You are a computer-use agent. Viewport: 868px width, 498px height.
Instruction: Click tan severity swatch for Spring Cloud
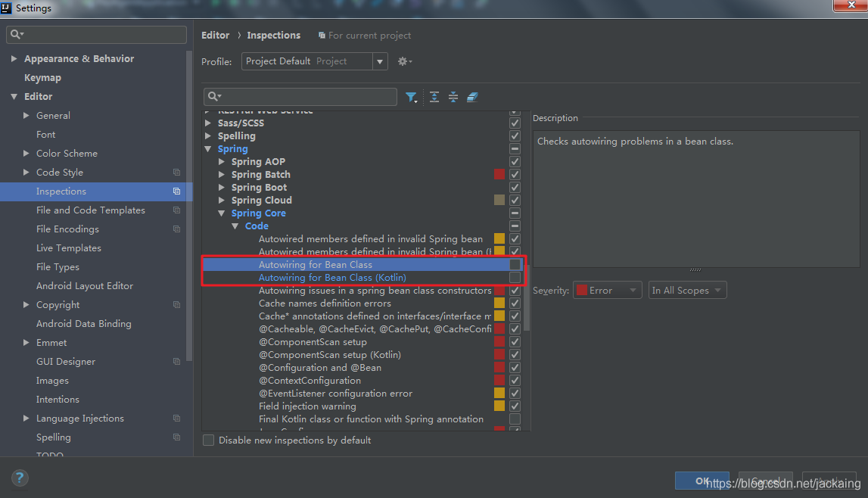click(499, 201)
